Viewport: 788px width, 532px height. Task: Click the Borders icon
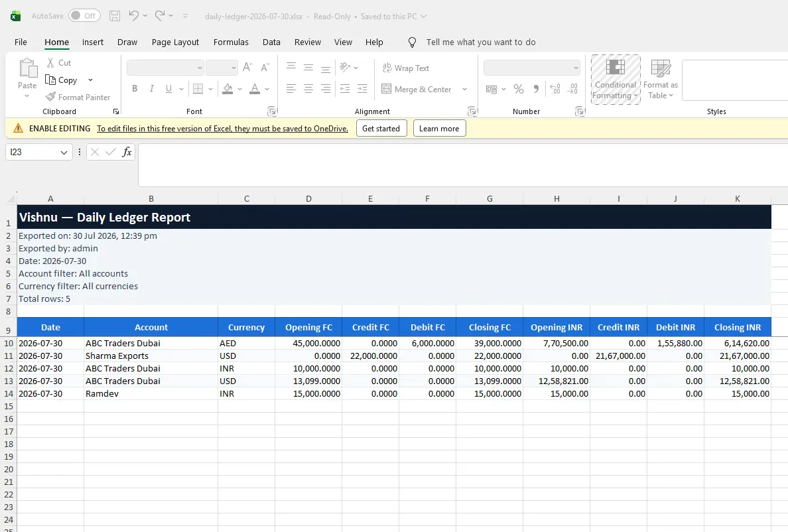[x=198, y=89]
